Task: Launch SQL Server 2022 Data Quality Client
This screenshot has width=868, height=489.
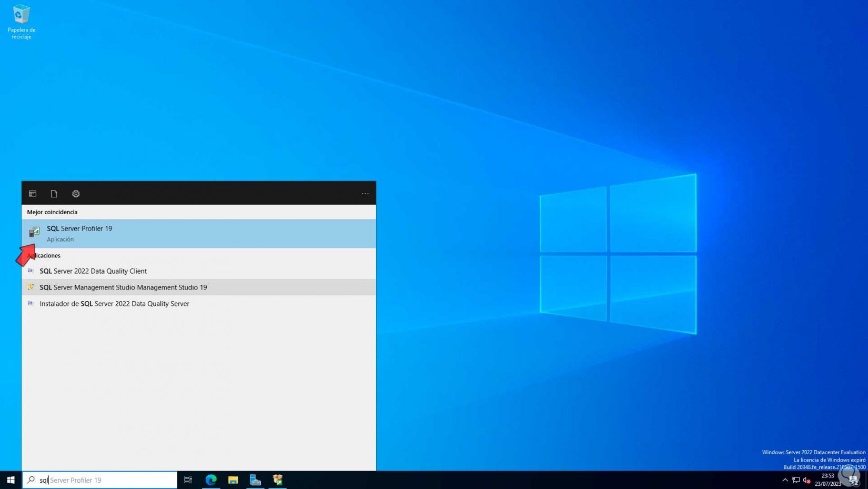Action: [x=93, y=271]
